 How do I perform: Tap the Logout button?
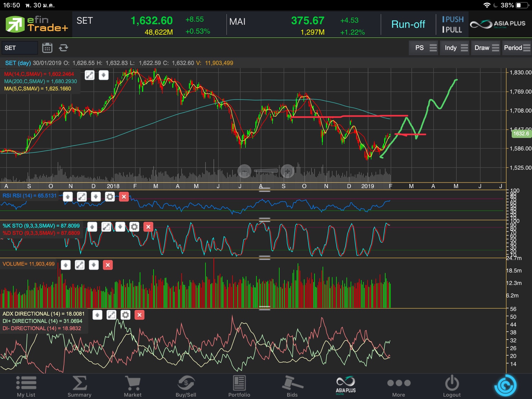(x=452, y=386)
